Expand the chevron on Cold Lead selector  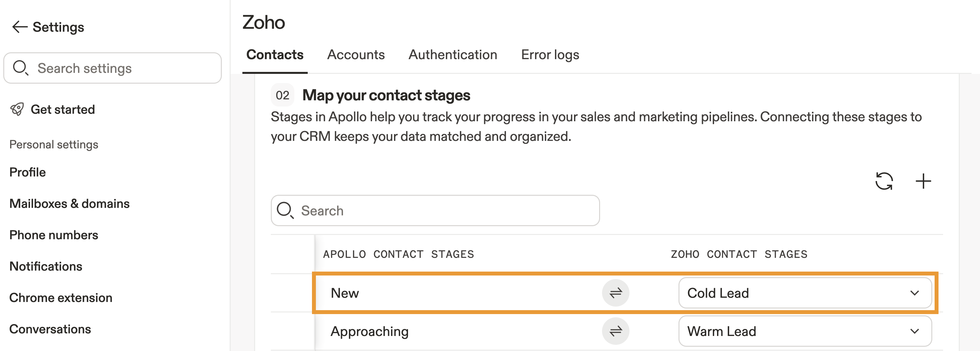click(x=914, y=293)
